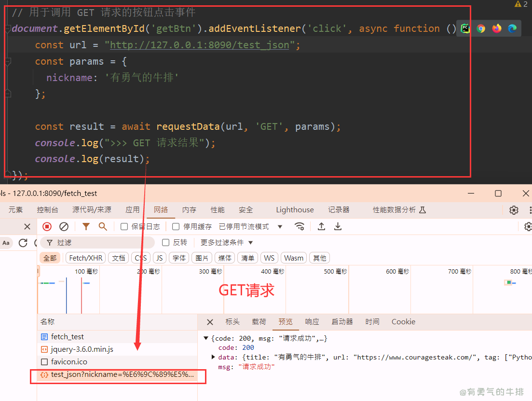This screenshot has width=532, height=401.
Task: Export HAR file using the download icon
Action: tap(338, 226)
